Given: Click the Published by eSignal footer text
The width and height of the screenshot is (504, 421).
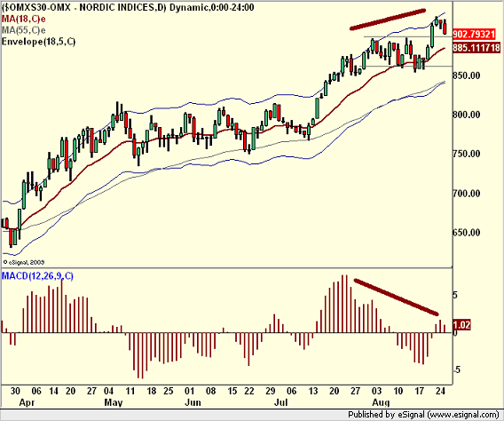Looking at the screenshot, I should click(x=423, y=415).
